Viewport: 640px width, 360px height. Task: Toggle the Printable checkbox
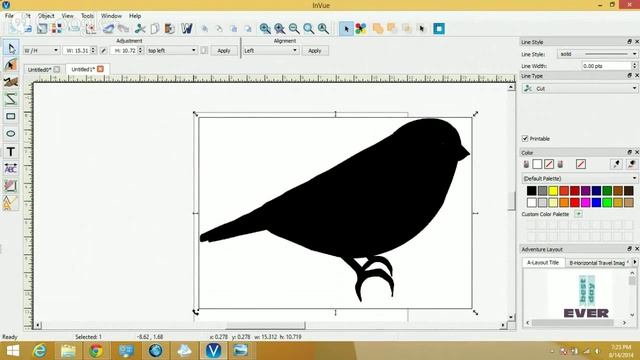point(525,139)
